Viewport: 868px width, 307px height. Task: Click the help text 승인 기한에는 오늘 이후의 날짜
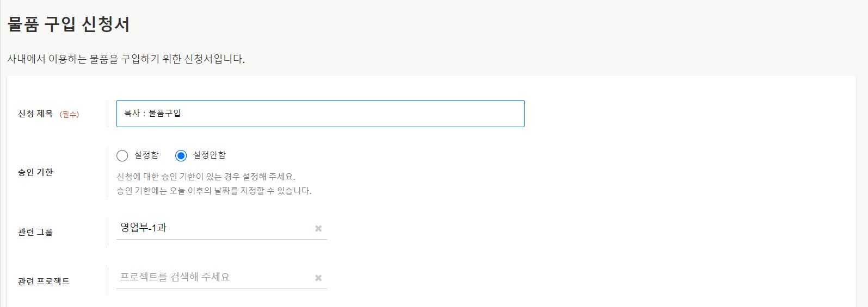coord(214,191)
